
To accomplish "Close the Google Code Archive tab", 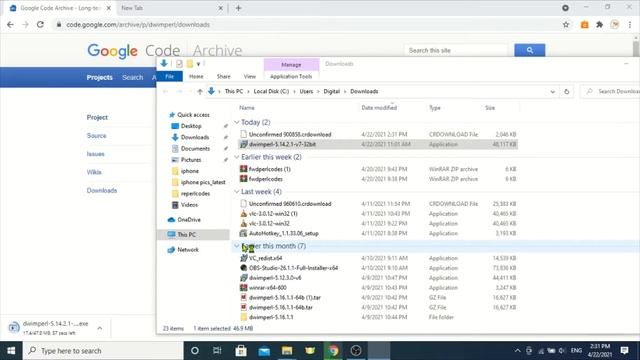I will click(x=109, y=8).
